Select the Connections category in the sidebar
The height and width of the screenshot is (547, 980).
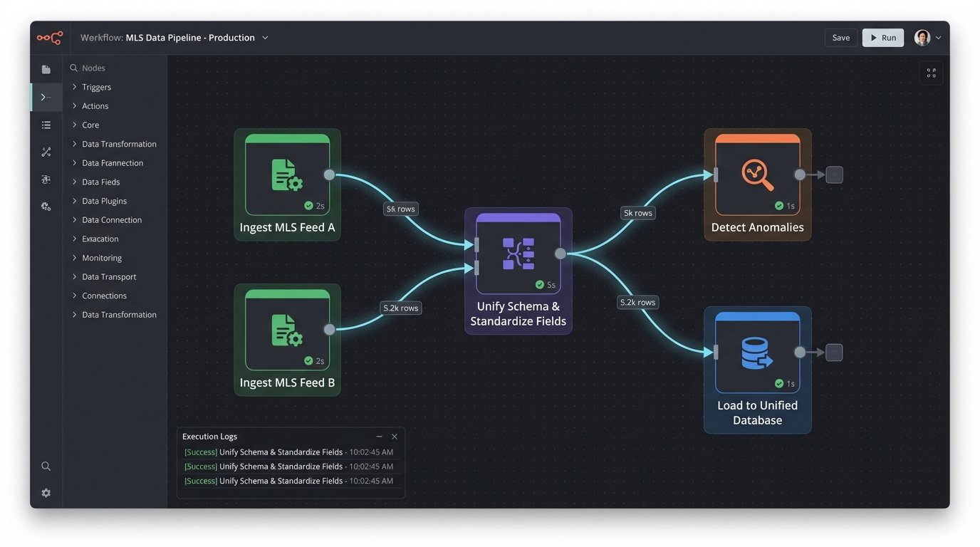click(104, 295)
